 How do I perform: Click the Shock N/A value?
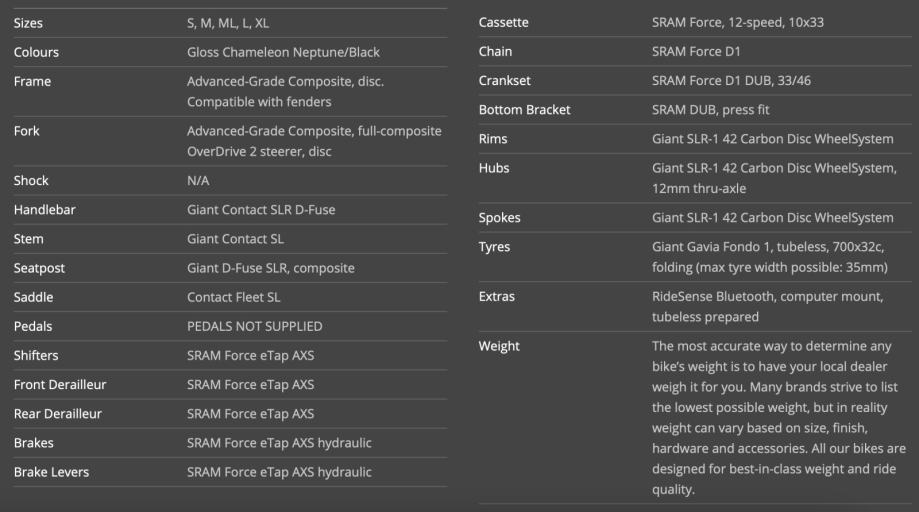[x=198, y=181]
